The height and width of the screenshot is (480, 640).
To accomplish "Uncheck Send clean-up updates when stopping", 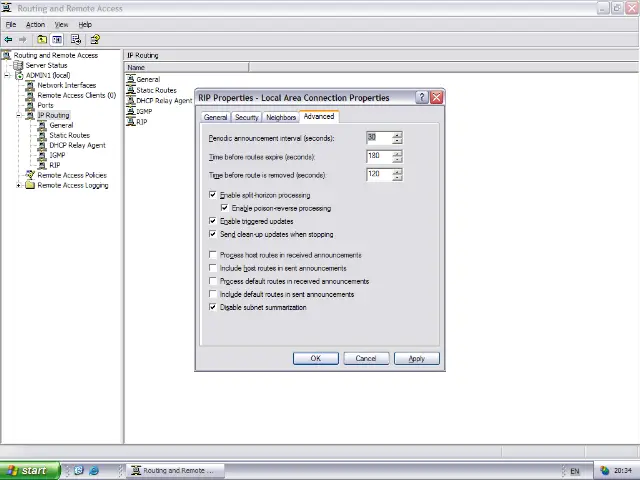I will [212, 234].
